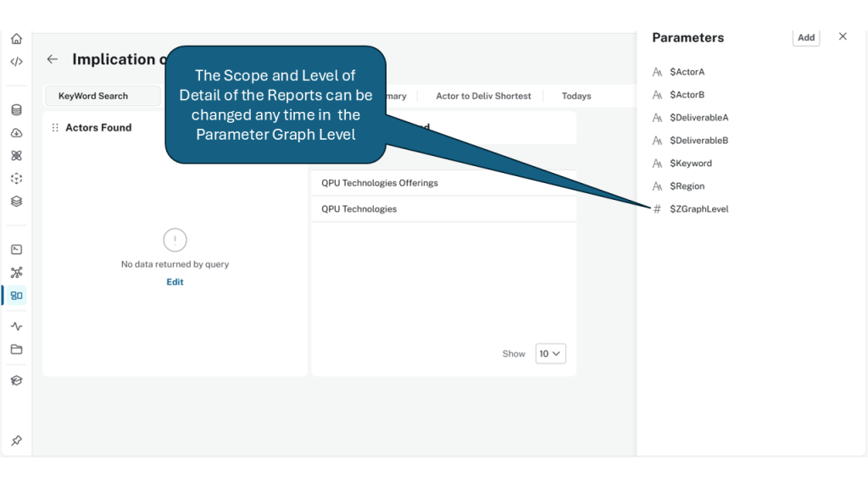Open the stacked layers sidebar icon
This screenshot has width=868, height=488.
pos(16,202)
